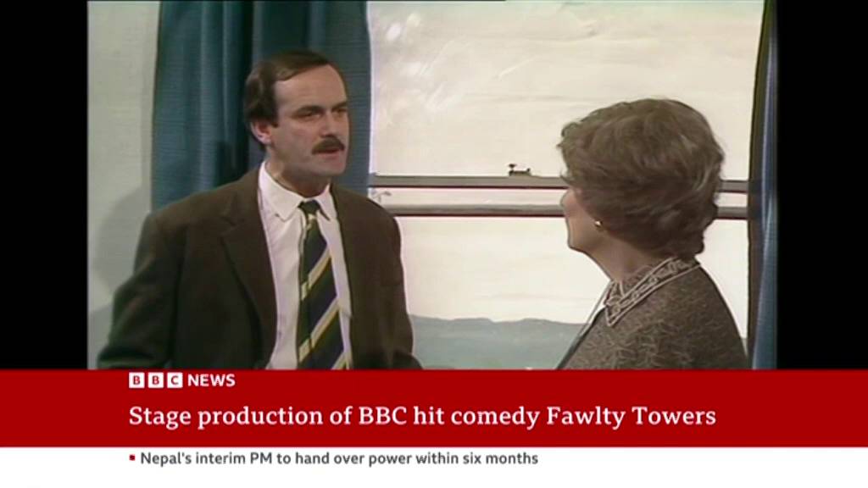Click the C block in BBC logo

tap(175, 380)
